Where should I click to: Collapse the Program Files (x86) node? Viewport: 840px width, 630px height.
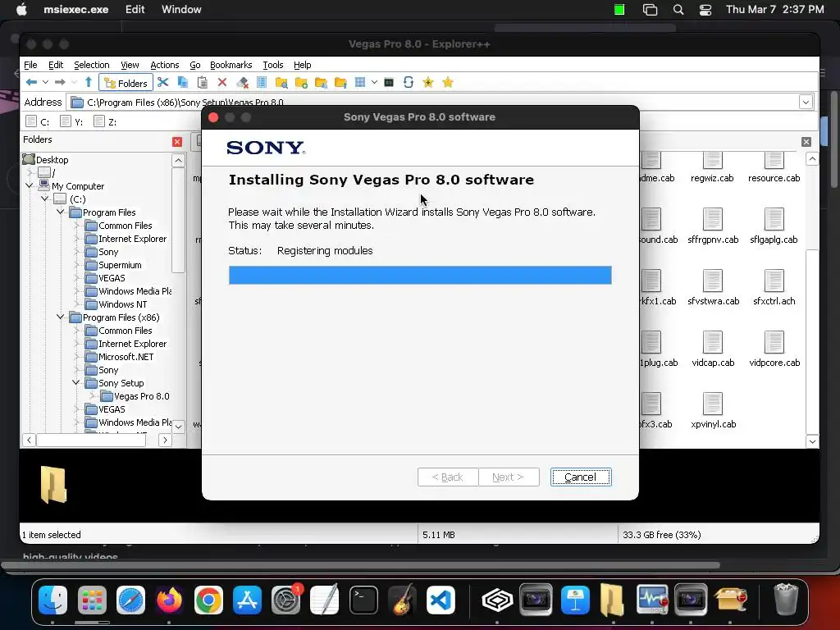[61, 317]
